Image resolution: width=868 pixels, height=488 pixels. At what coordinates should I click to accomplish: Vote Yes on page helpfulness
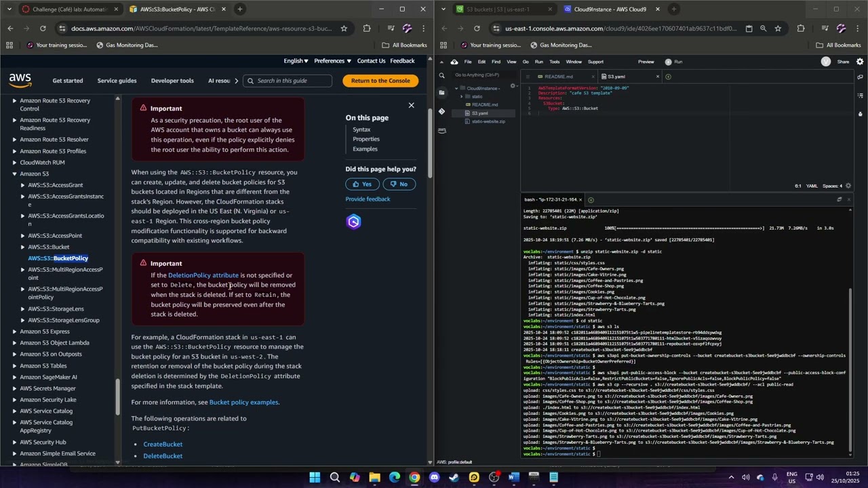pyautogui.click(x=362, y=184)
